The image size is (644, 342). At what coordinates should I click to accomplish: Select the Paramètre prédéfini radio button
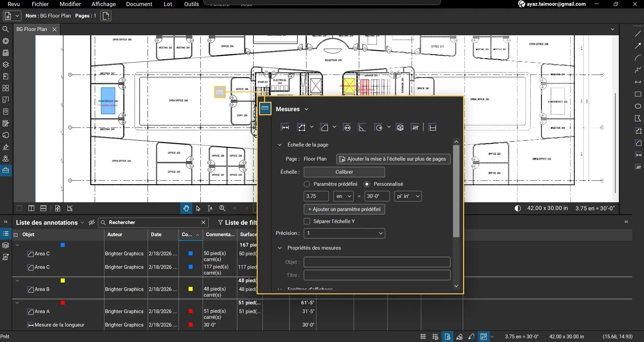(307, 184)
